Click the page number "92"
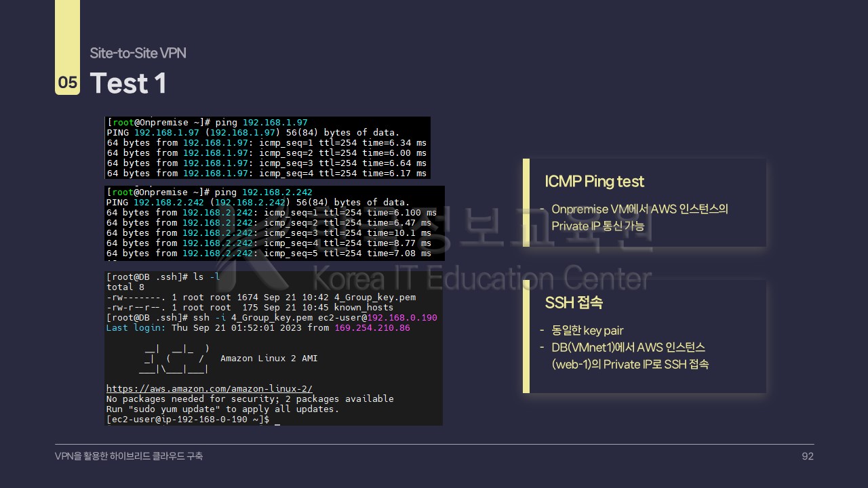The image size is (868, 488). coord(808,457)
